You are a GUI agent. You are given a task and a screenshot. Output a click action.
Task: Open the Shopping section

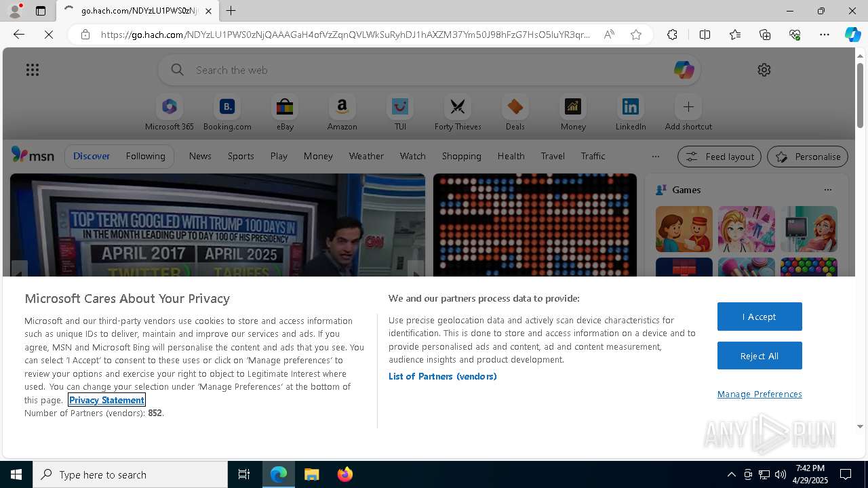click(x=461, y=156)
